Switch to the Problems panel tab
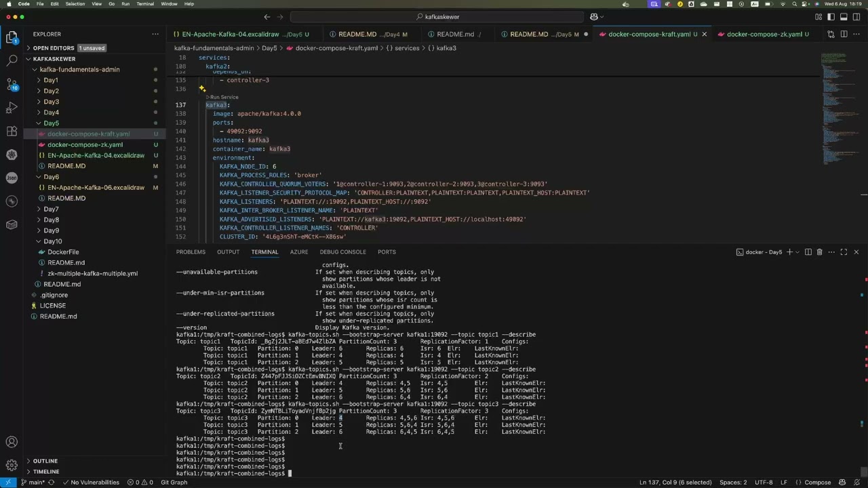The width and height of the screenshot is (868, 488). (191, 252)
